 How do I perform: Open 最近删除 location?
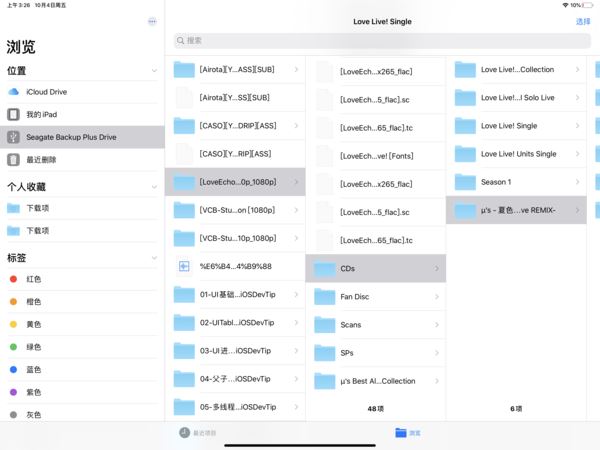coord(82,160)
